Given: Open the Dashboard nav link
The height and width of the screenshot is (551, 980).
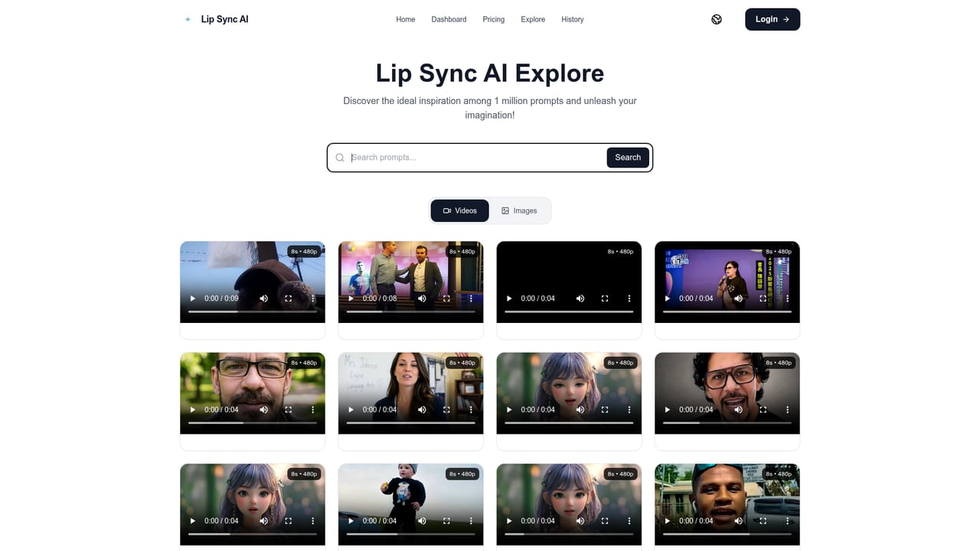Looking at the screenshot, I should tap(449, 19).
